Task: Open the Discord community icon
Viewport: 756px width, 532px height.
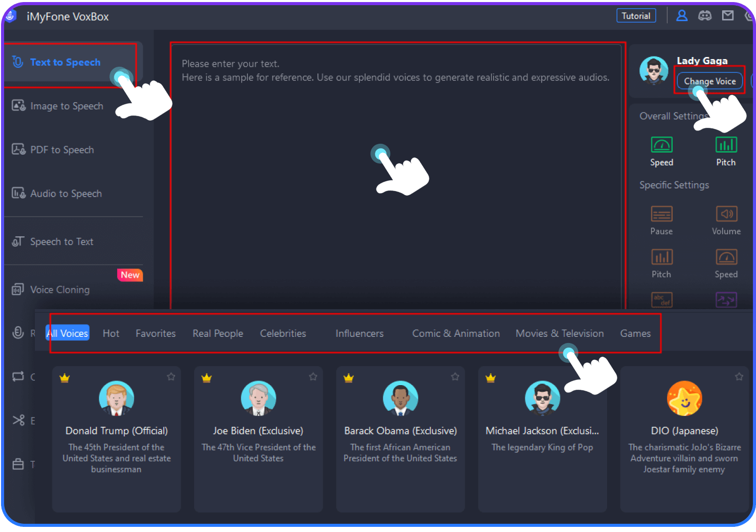Action: coord(705,16)
